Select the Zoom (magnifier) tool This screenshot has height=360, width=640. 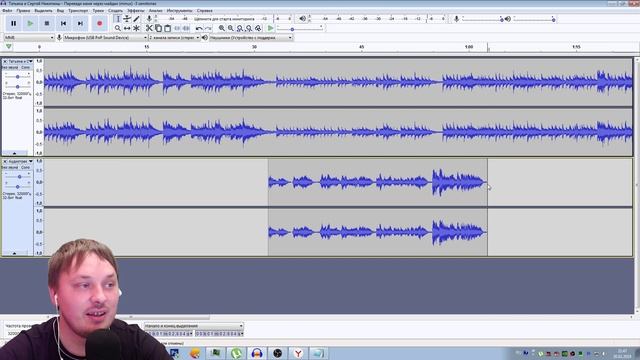[118, 28]
